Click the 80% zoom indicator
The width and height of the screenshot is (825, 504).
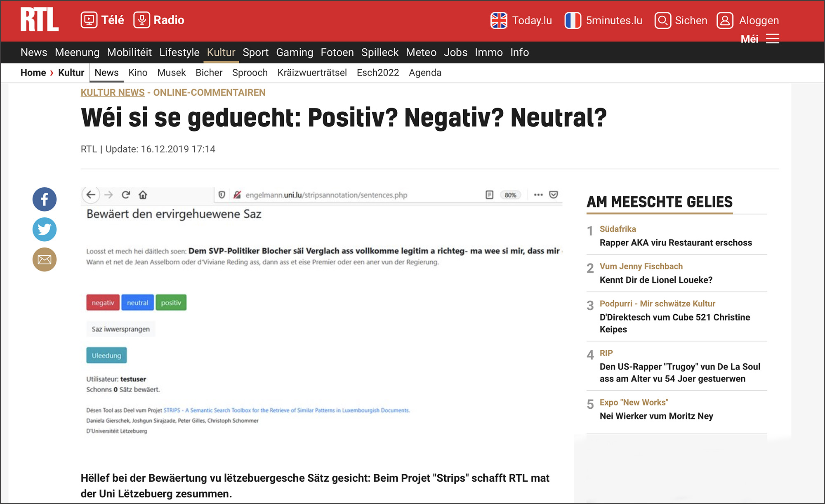pyautogui.click(x=510, y=195)
